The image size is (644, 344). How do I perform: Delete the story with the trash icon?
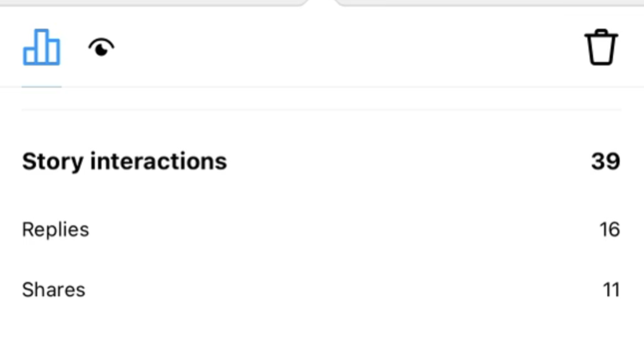pyautogui.click(x=601, y=47)
